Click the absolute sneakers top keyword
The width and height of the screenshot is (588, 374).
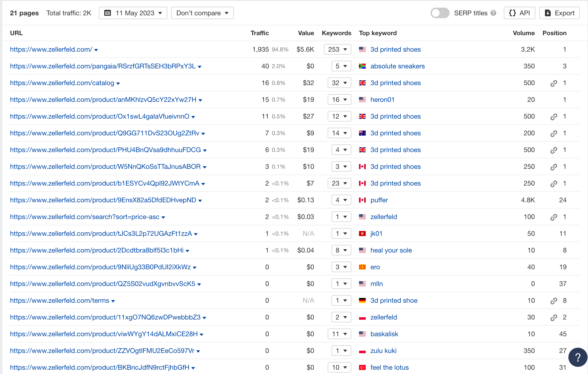(397, 66)
